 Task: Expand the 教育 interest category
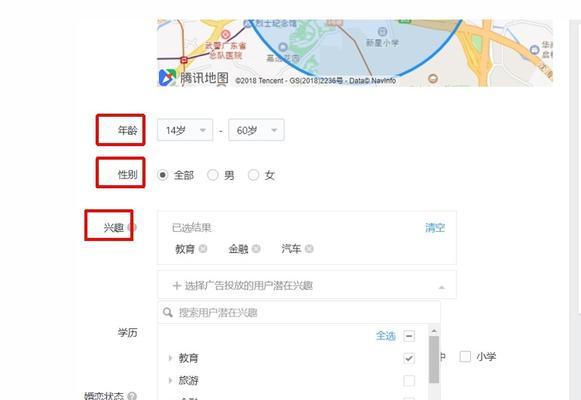[170, 358]
